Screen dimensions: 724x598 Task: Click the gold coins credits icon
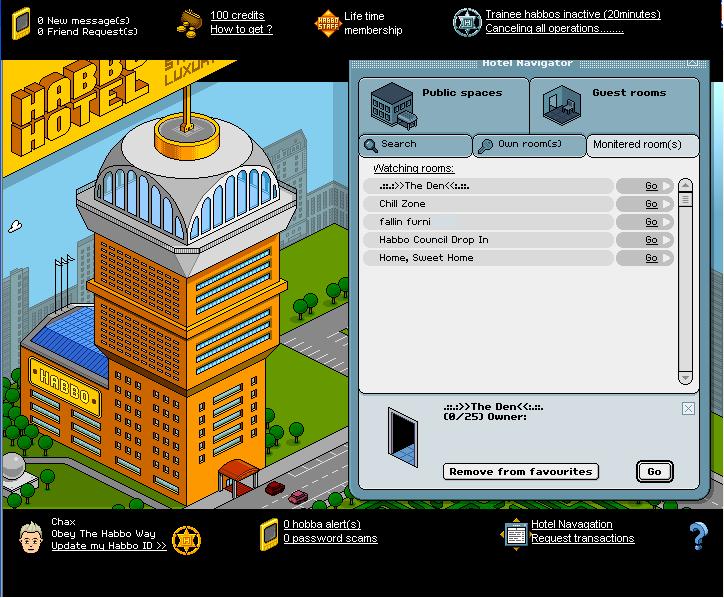(x=189, y=24)
